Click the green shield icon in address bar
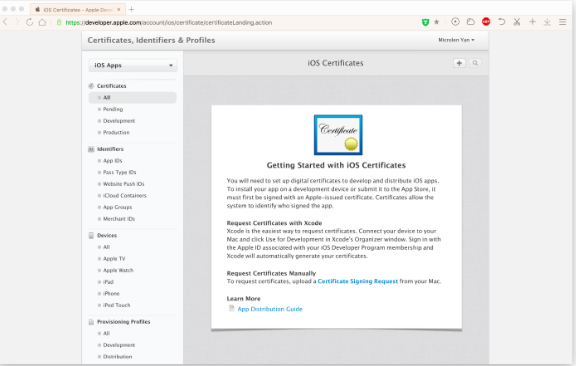This screenshot has width=576, height=366. click(425, 22)
